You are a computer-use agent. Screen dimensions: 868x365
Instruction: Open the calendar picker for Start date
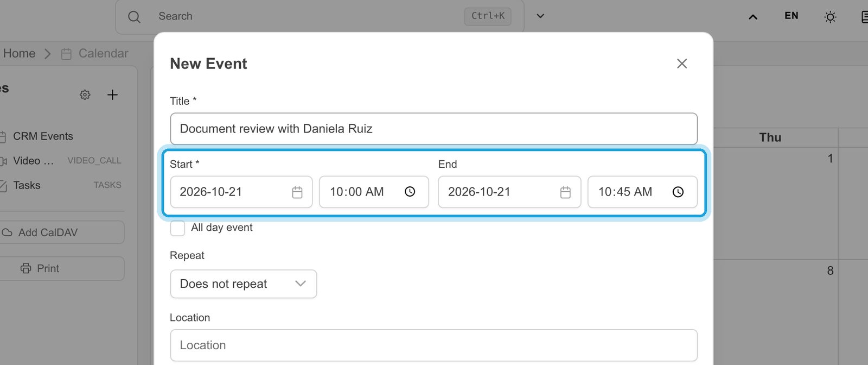tap(297, 192)
